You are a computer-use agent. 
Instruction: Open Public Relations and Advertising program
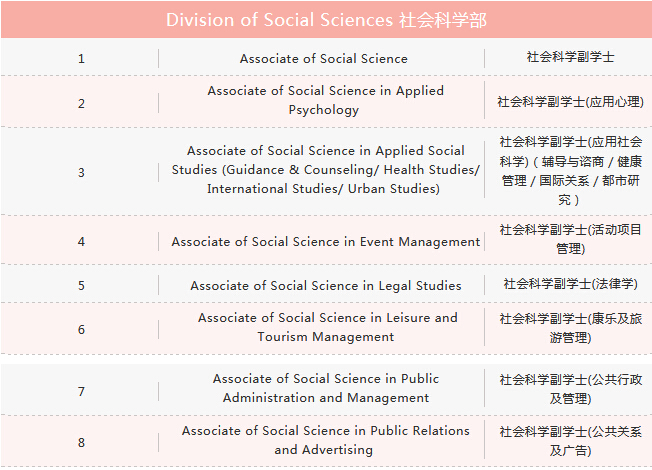tap(325, 440)
